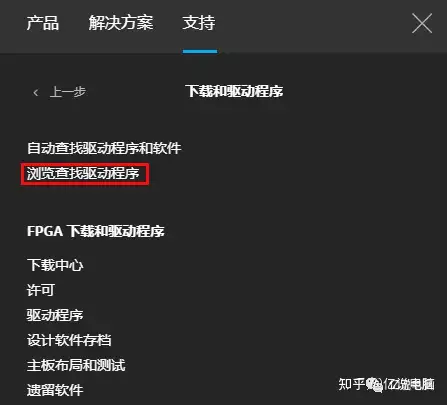Viewport: 447px width, 405px height.
Task: Open 自动查找驱动程序和软件 link
Action: 104,148
